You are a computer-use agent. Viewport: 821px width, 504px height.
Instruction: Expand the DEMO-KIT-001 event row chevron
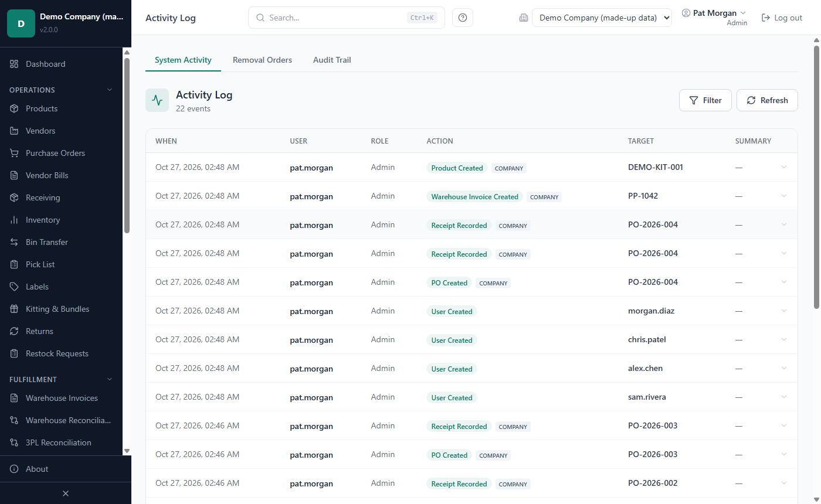tap(784, 167)
